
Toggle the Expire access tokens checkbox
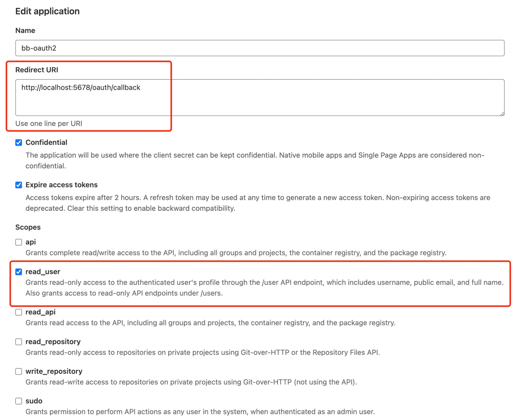point(18,185)
